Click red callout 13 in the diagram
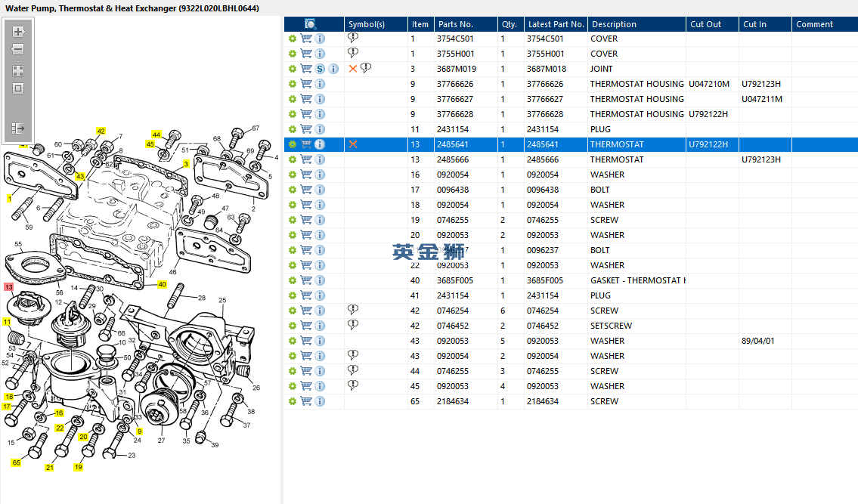This screenshot has width=858, height=504. [9, 288]
